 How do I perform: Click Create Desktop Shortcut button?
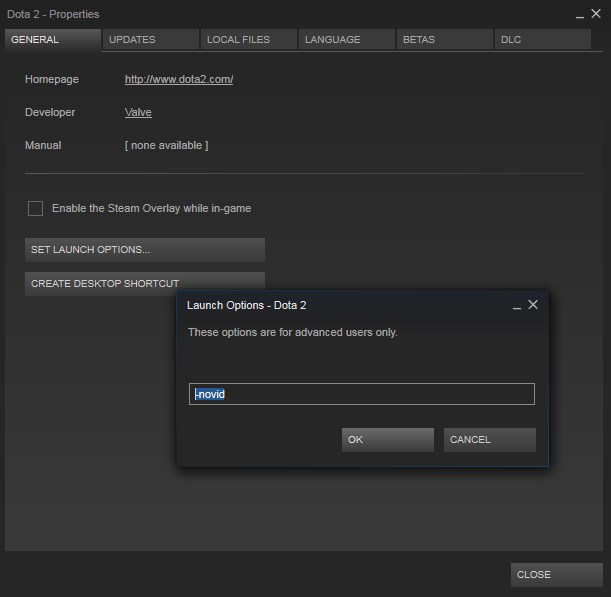(145, 283)
